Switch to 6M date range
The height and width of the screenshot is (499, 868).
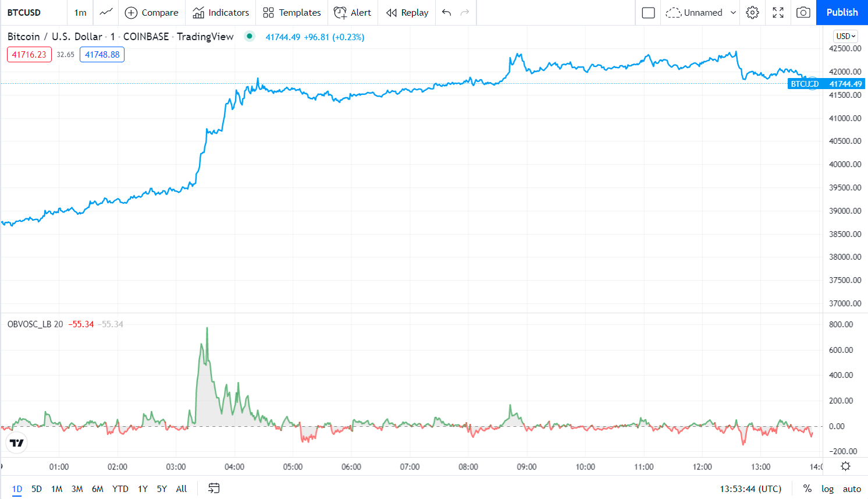98,489
